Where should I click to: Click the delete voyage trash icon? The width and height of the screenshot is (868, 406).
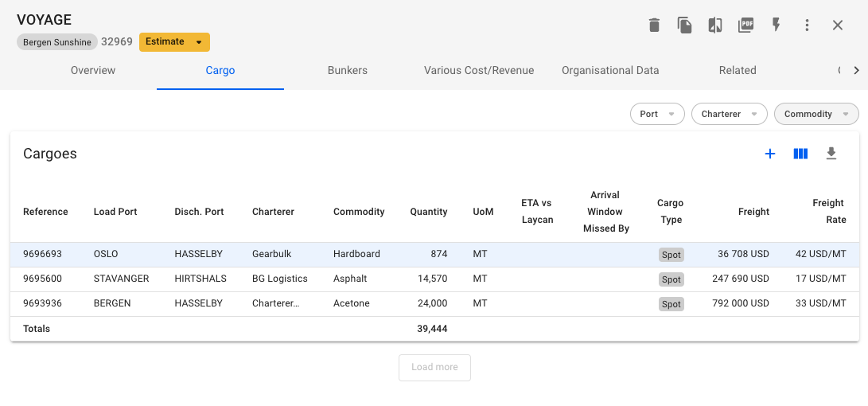click(654, 25)
